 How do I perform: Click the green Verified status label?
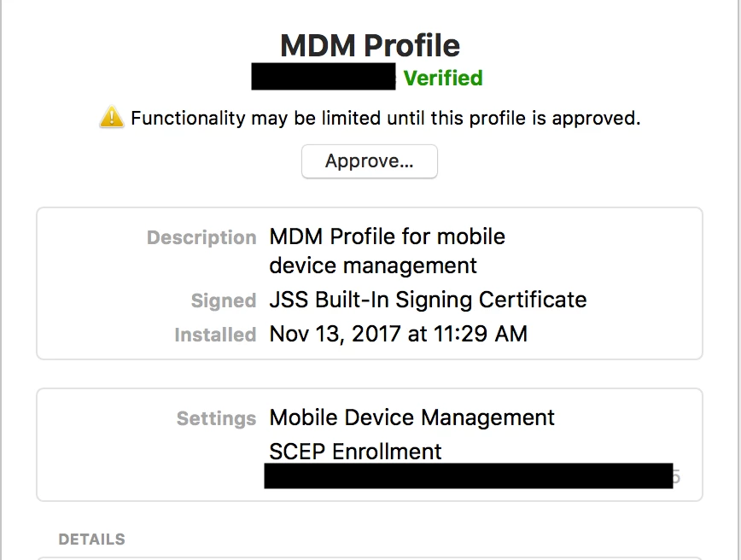tap(443, 78)
